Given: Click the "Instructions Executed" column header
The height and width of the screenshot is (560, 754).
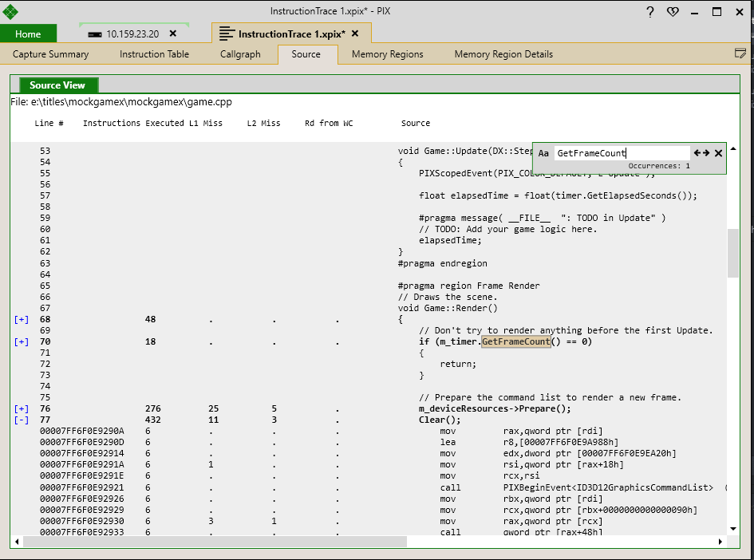Looking at the screenshot, I should click(x=133, y=123).
